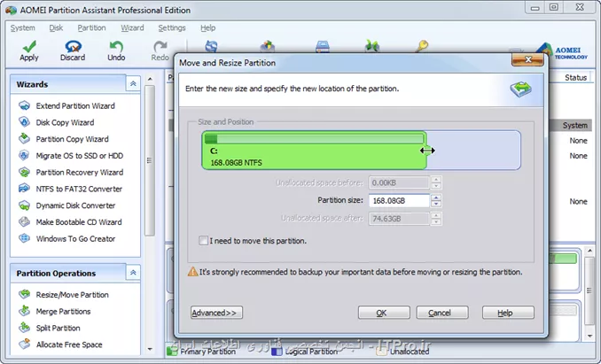Confirm the resize with OK
This screenshot has height=364, width=601.
[384, 313]
